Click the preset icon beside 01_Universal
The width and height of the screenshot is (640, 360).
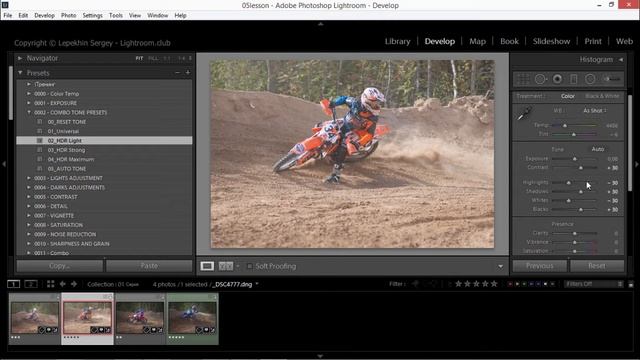(40, 131)
